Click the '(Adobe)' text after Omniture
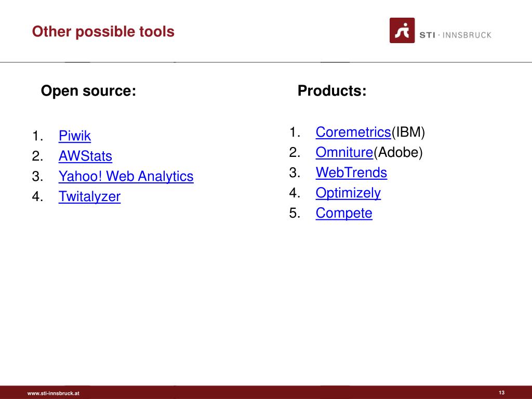This screenshot has height=399, width=532. point(398,153)
